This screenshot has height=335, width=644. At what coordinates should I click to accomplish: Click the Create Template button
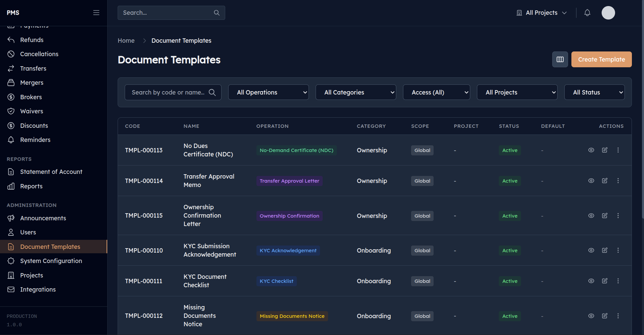[x=601, y=59]
